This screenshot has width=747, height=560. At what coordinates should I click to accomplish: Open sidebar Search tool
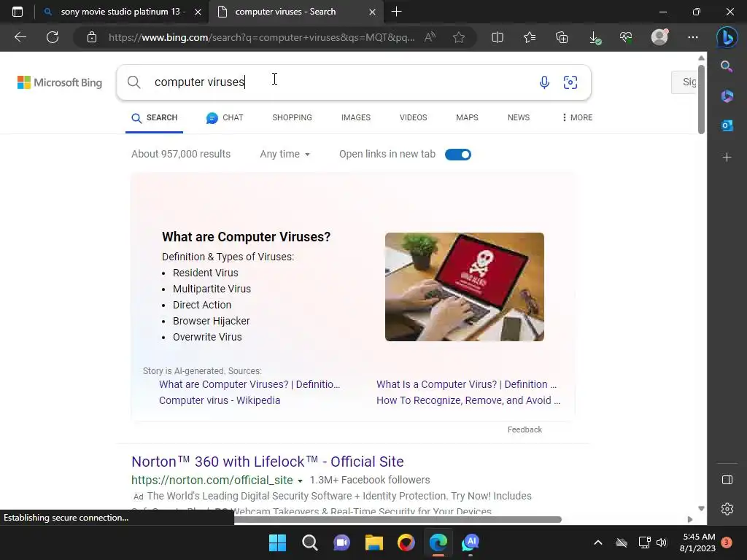[x=727, y=66]
